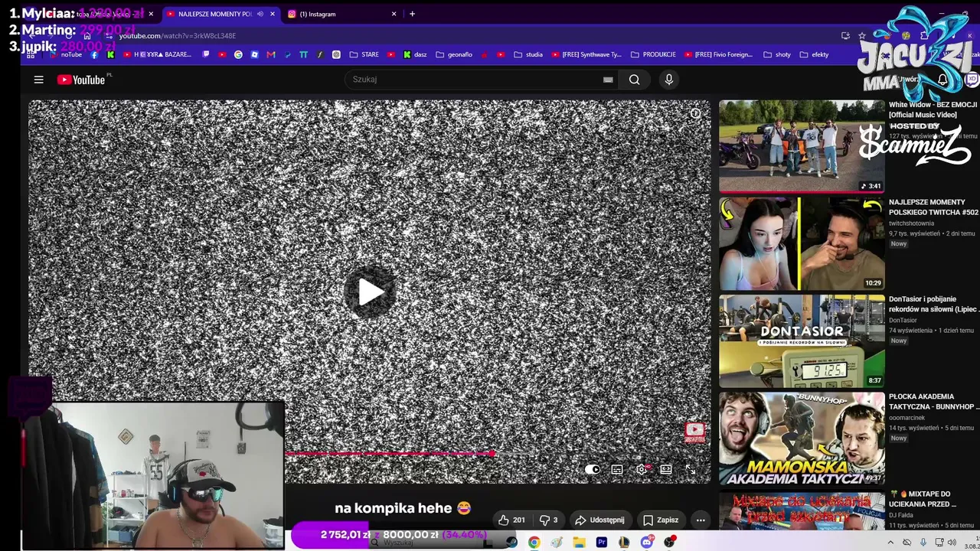Save the video with Zapisz
This screenshot has width=980, height=551.
click(659, 520)
